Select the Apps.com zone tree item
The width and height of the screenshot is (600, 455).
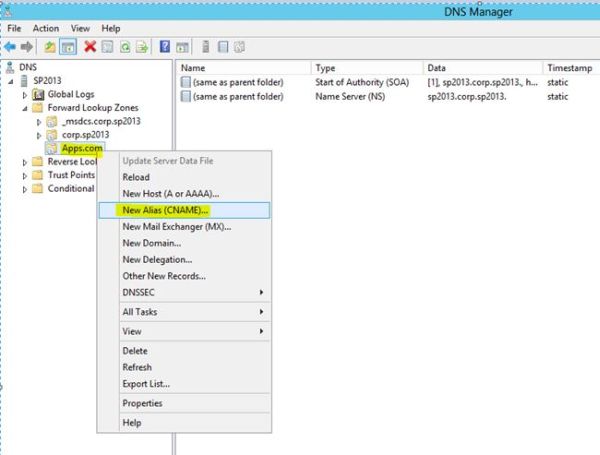click(82, 148)
